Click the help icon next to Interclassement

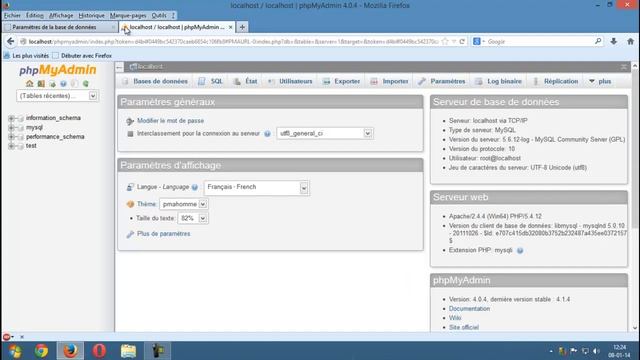267,133
